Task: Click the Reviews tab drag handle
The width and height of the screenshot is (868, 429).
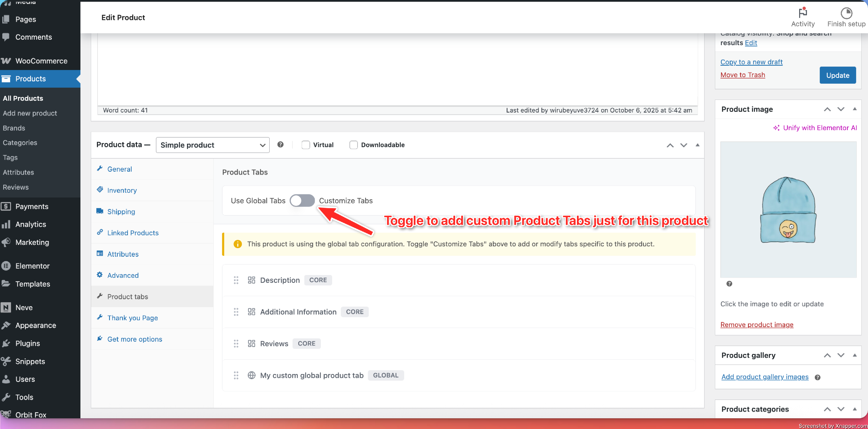Action: (x=236, y=343)
